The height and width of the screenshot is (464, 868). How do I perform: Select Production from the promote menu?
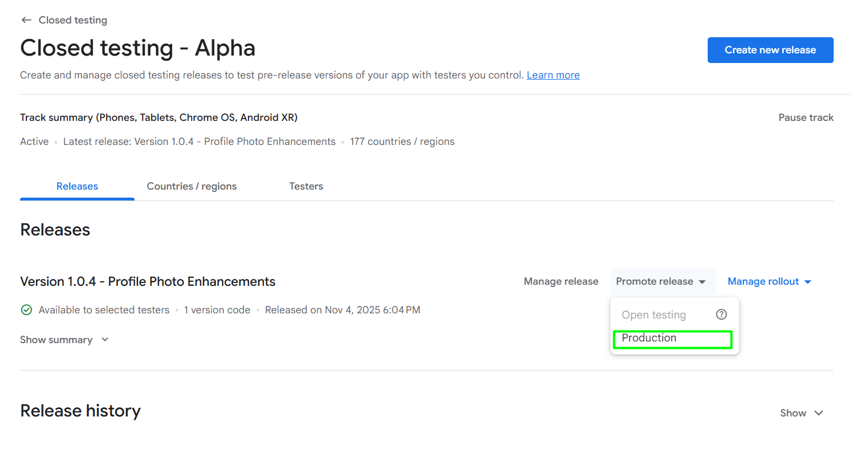[649, 338]
